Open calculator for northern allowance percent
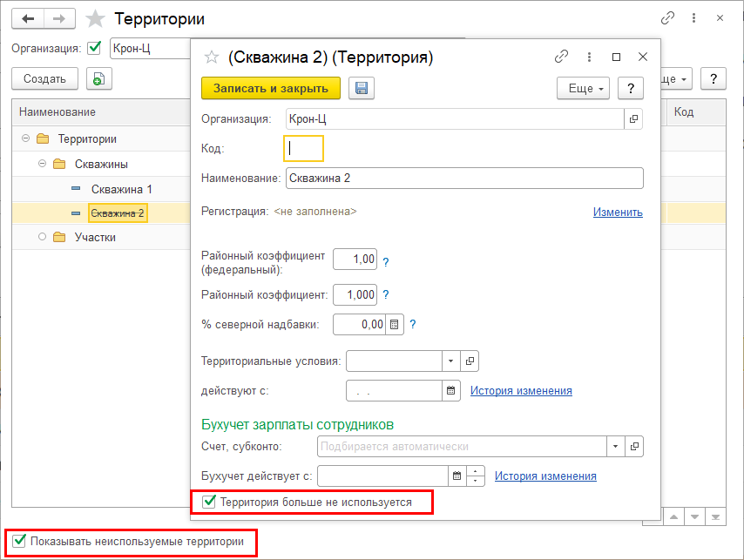The image size is (744, 560). click(395, 324)
